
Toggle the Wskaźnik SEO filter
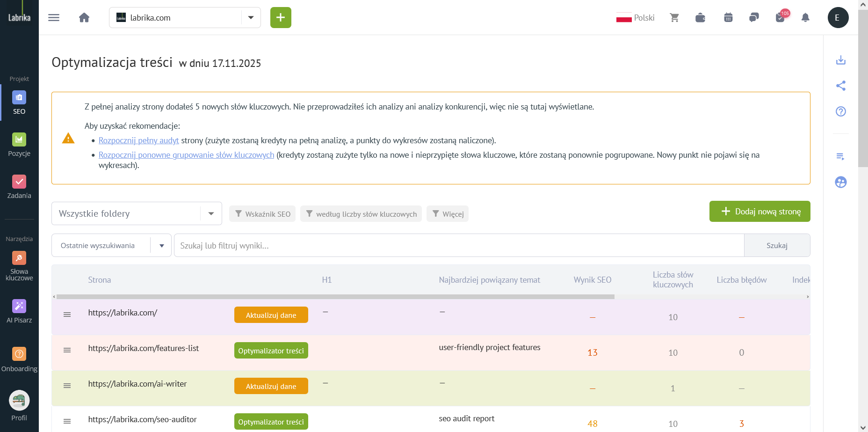point(262,214)
